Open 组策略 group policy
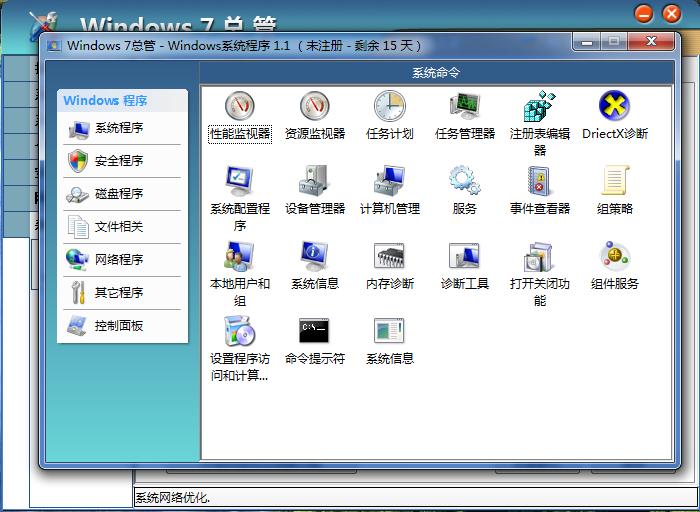 click(x=615, y=191)
